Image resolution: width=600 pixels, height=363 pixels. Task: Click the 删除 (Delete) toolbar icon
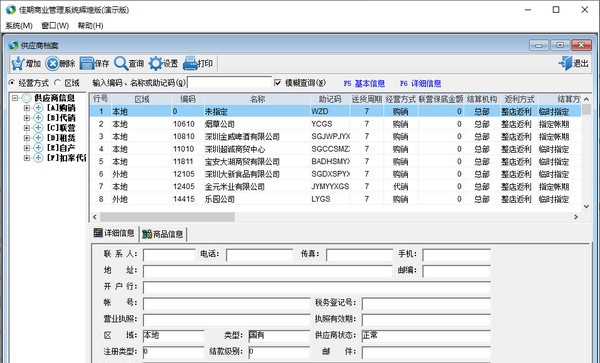tap(53, 63)
